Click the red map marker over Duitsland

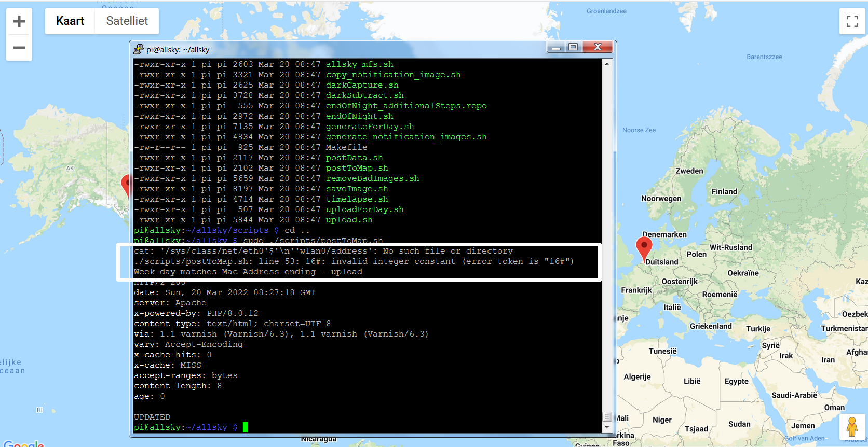pyautogui.click(x=644, y=248)
